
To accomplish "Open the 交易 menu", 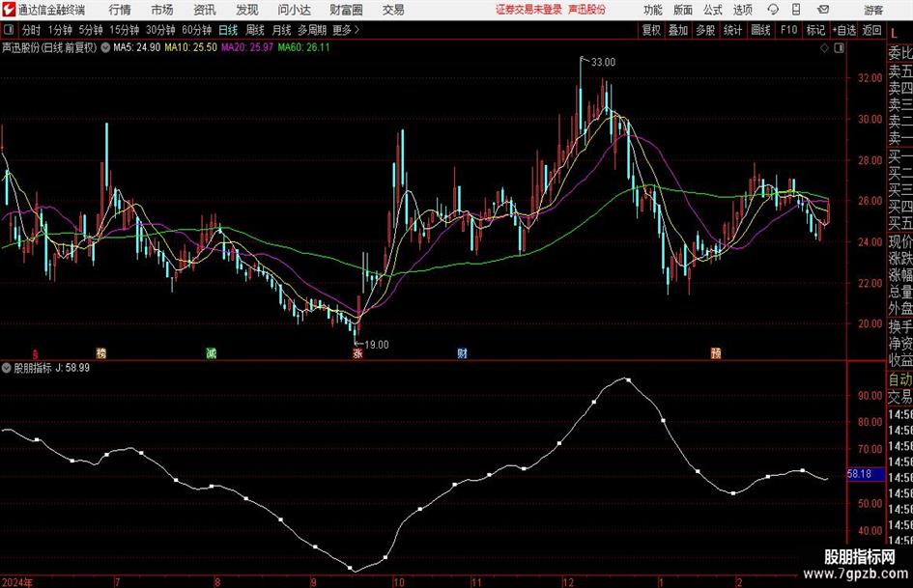I will point(393,10).
